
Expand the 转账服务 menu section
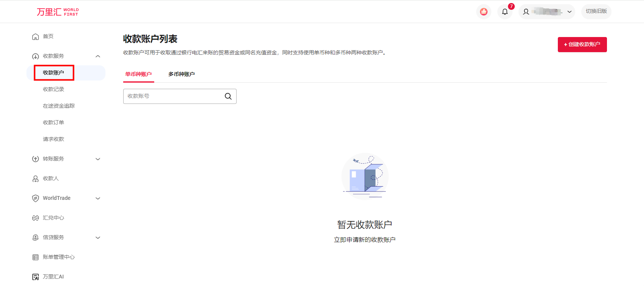coord(98,159)
